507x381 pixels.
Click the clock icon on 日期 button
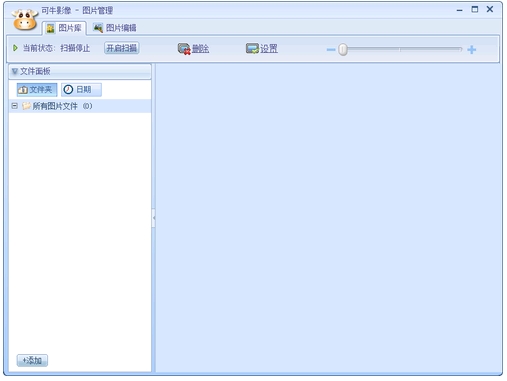pos(68,90)
